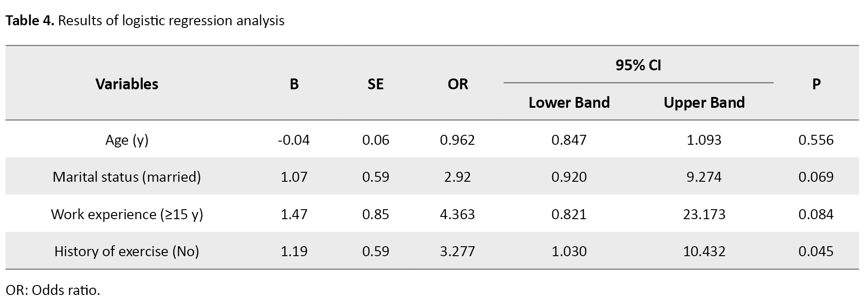Click the B column header
Image resolution: width=868 pixels, height=308 pixels.
point(294,84)
